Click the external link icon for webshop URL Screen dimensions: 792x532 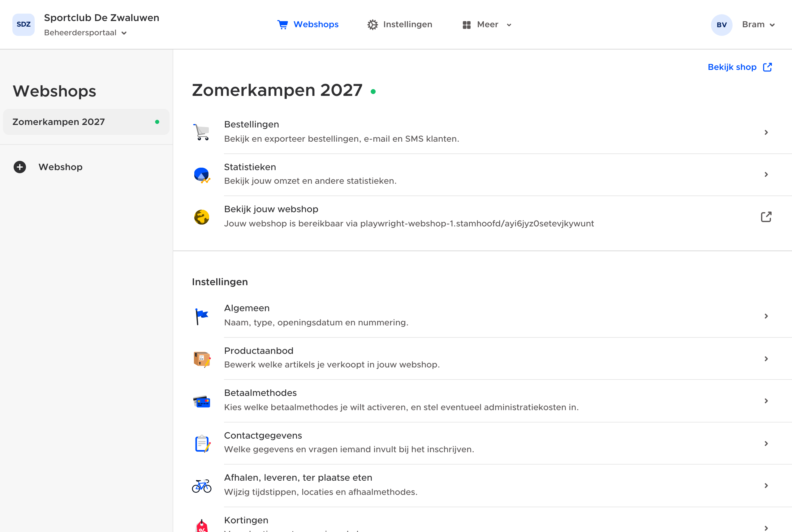[x=766, y=217]
